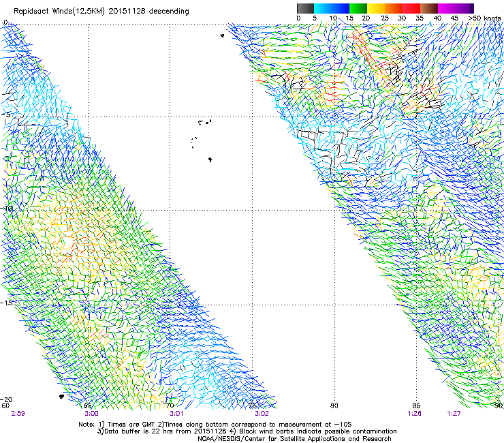This screenshot has height=443, width=504.
Task: Click the NOAA/NESDIS Center for Satellite Applications credit
Action: coord(294,439)
